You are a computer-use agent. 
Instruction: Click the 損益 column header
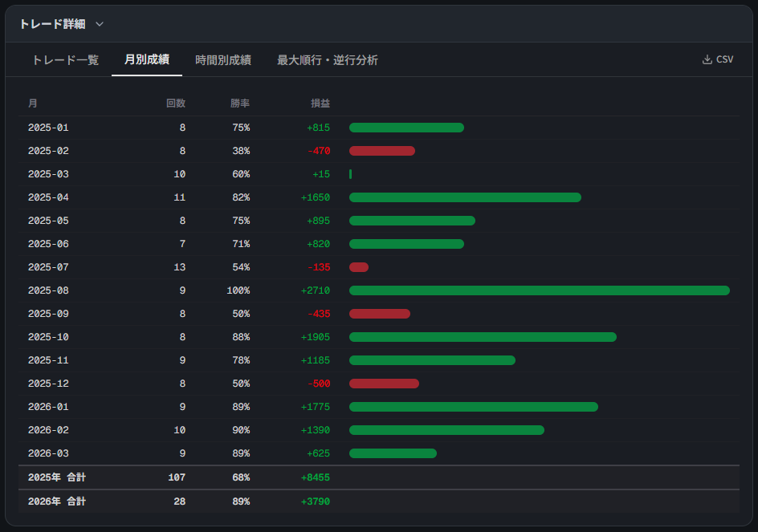point(320,104)
